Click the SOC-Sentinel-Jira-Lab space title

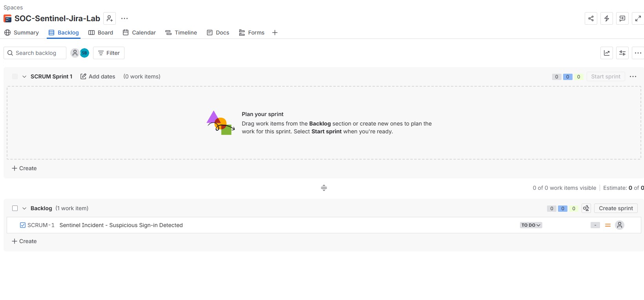coord(57,18)
